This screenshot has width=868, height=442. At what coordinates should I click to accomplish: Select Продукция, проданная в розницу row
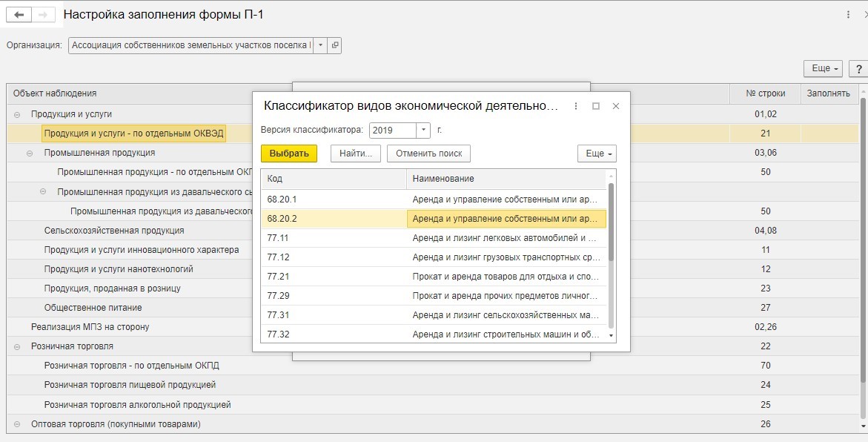(x=113, y=288)
